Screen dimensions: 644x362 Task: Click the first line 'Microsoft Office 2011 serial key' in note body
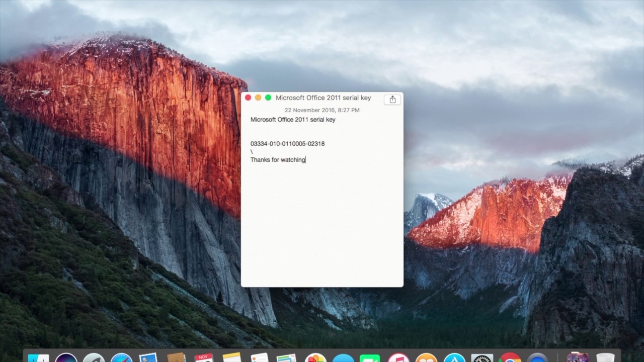click(x=293, y=120)
